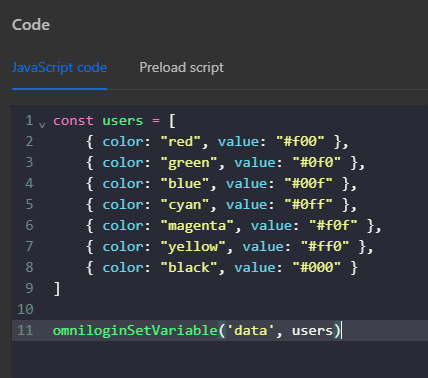
Task: Click the closing bracket on line 9
Action: (57, 289)
